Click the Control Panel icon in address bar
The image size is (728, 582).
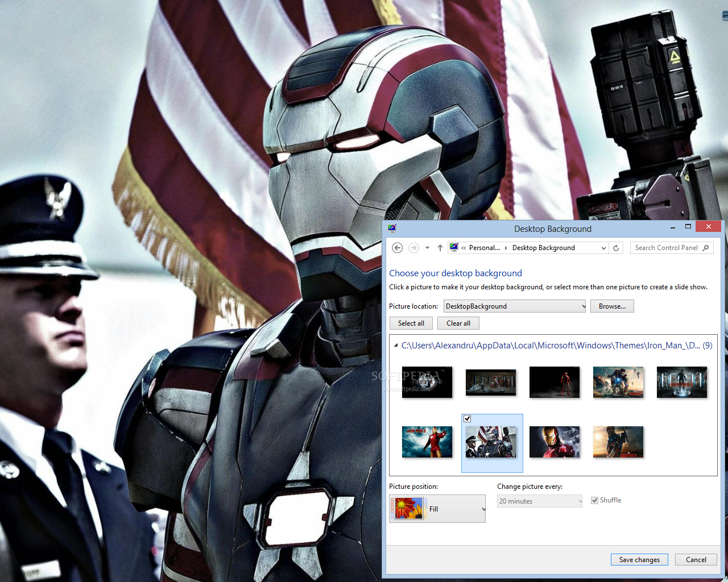click(454, 247)
